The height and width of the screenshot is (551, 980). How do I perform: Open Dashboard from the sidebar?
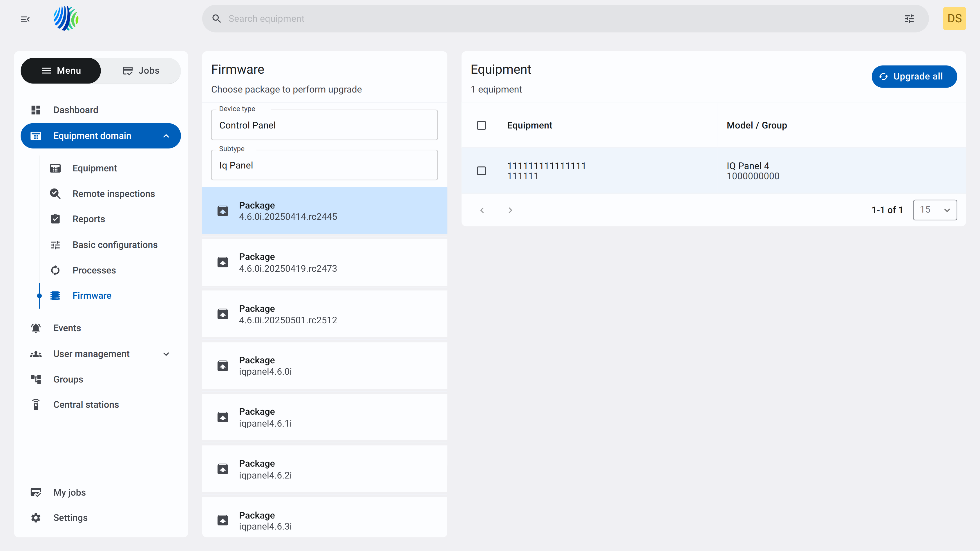100,110
